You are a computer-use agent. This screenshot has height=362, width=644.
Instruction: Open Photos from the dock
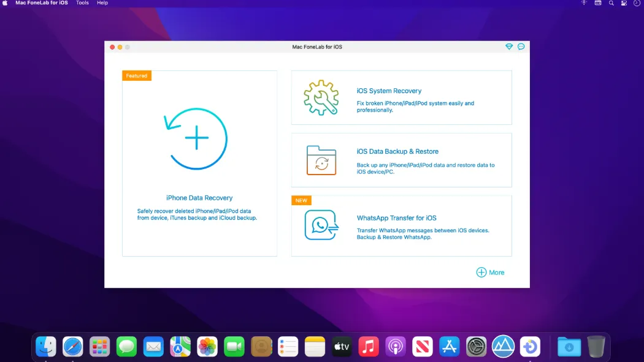pos(207,347)
